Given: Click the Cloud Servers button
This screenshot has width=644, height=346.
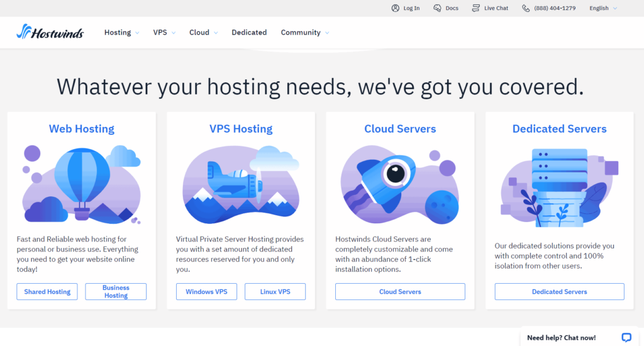Looking at the screenshot, I should point(400,291).
